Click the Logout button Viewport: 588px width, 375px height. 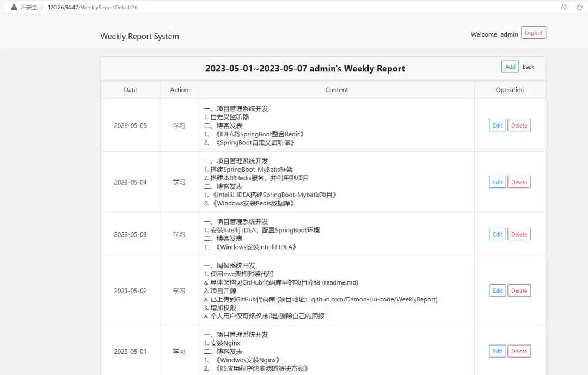(x=533, y=33)
